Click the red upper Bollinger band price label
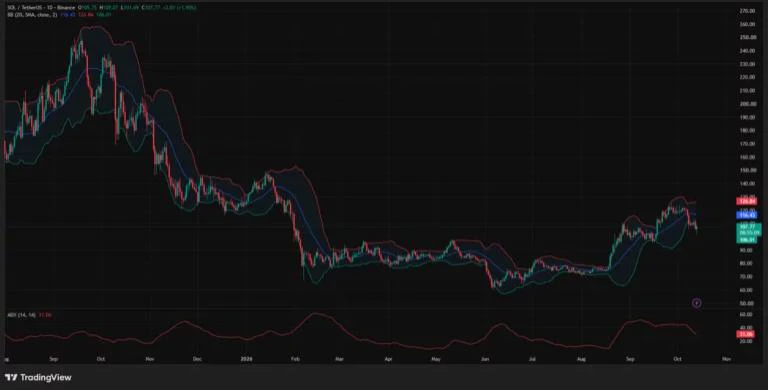The height and width of the screenshot is (390, 768). (747, 201)
